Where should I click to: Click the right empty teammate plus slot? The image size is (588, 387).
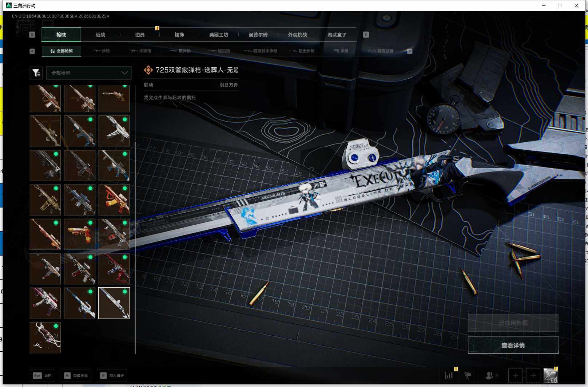[x=533, y=375]
